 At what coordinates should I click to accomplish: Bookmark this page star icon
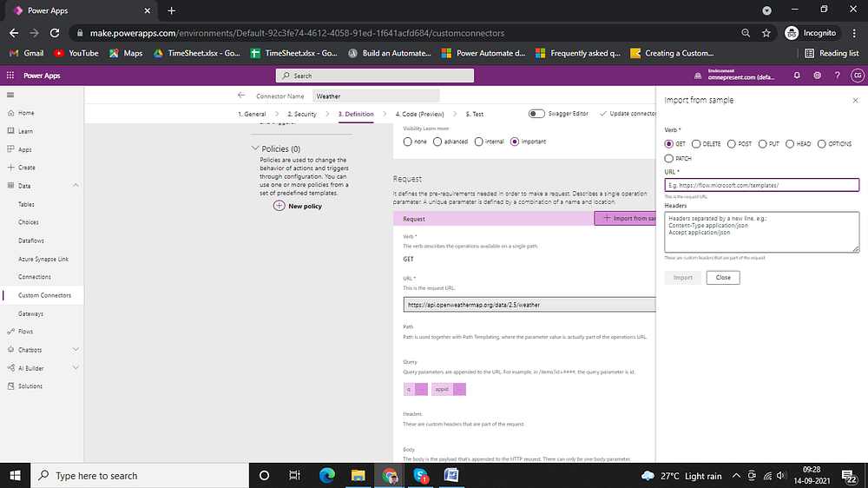tap(766, 33)
